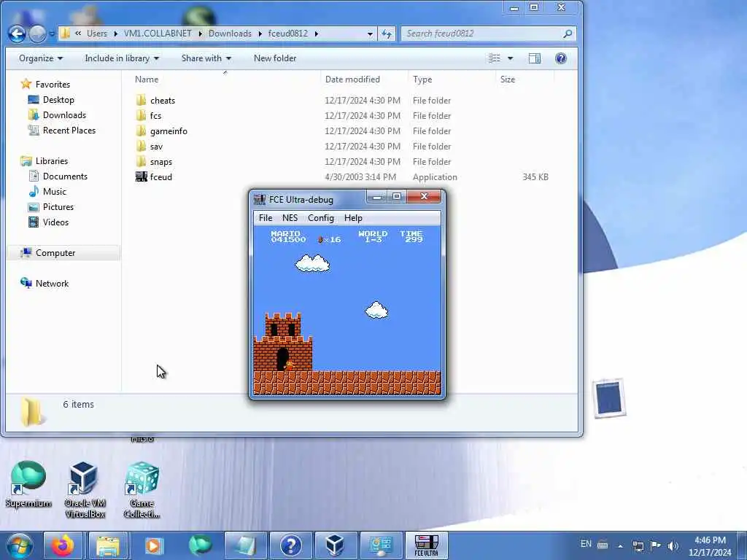Click the fceud application icon
Viewport: 747px width, 560px height.
click(141, 176)
